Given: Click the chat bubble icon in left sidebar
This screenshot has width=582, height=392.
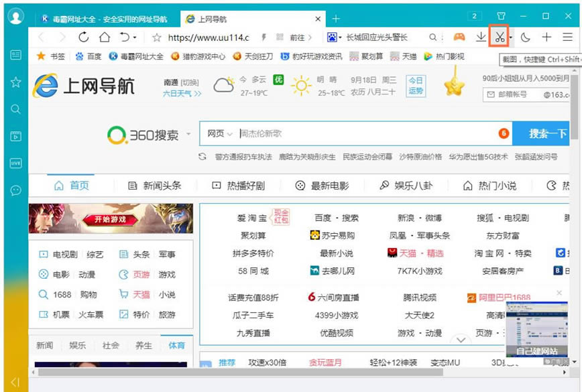Looking at the screenshot, I should click(15, 190).
